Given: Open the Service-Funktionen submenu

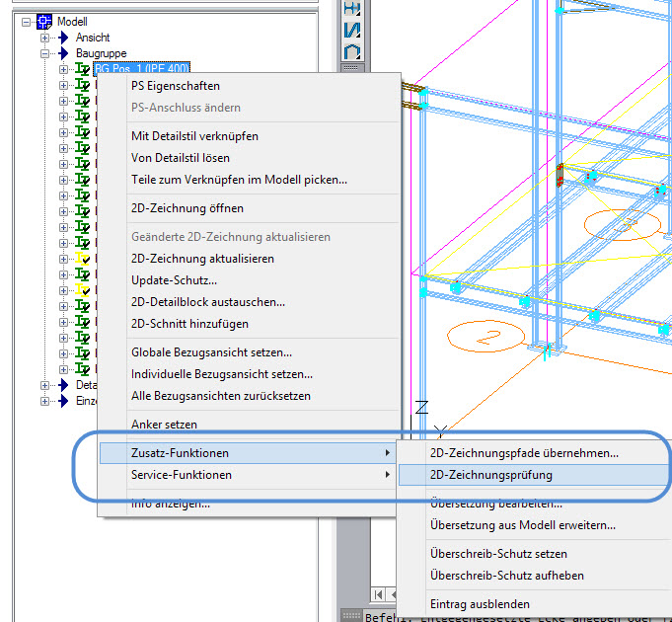Looking at the screenshot, I should coord(248,475).
